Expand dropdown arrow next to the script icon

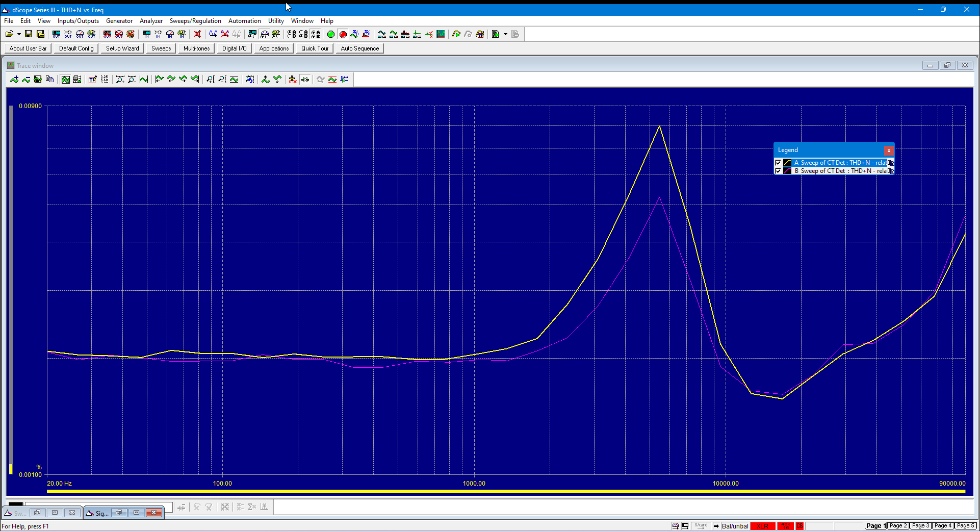tap(505, 34)
